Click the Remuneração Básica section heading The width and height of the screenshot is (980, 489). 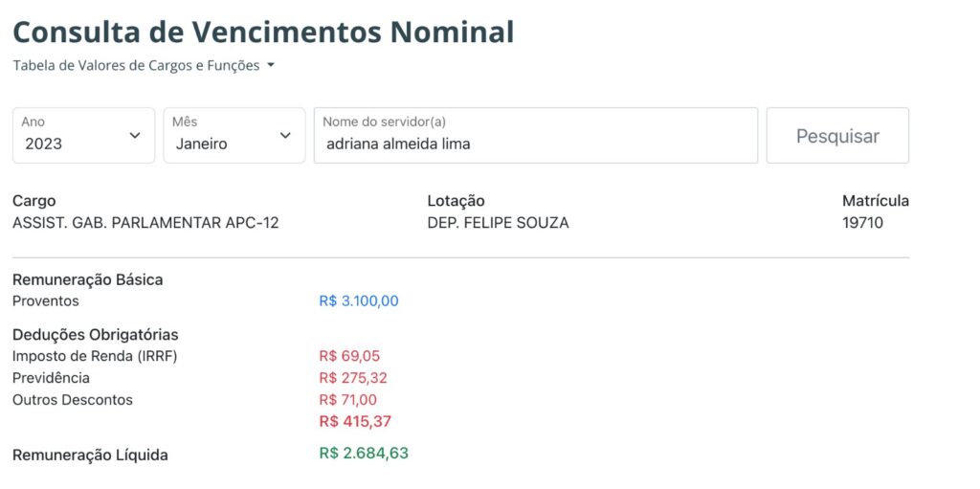click(88, 280)
